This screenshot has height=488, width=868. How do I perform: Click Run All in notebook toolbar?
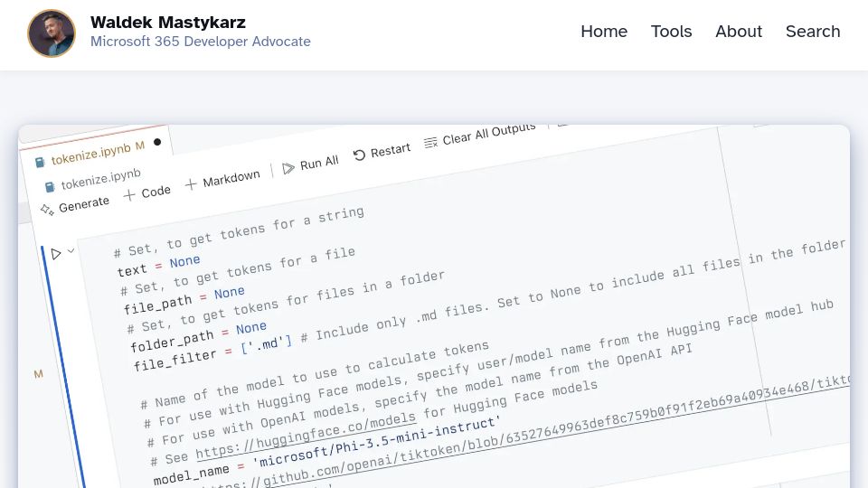(x=310, y=164)
